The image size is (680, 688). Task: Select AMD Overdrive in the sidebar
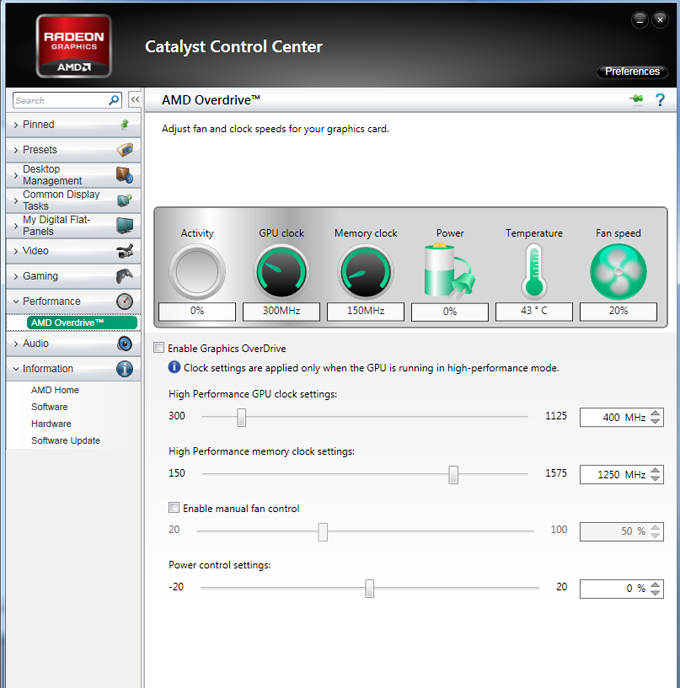click(x=82, y=322)
